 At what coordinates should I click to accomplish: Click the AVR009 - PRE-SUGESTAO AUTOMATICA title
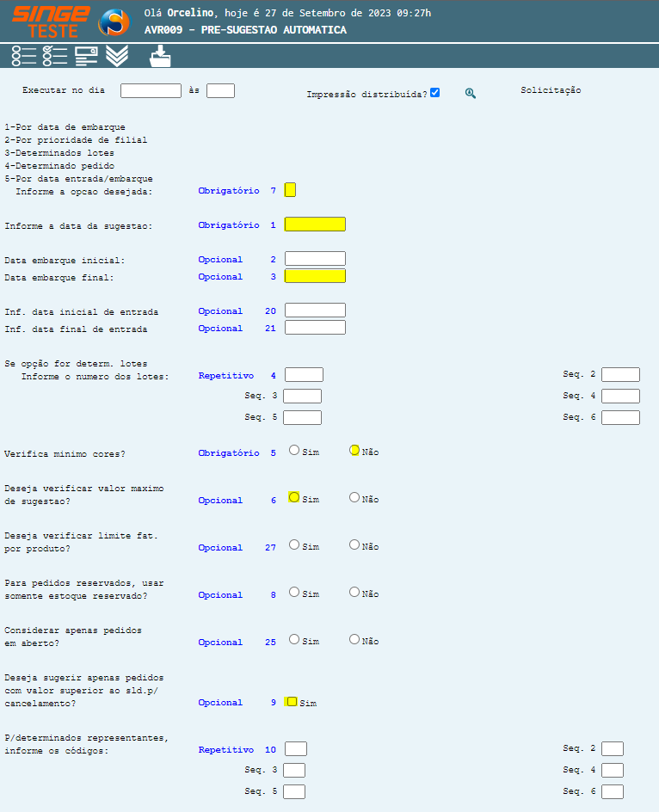245,30
